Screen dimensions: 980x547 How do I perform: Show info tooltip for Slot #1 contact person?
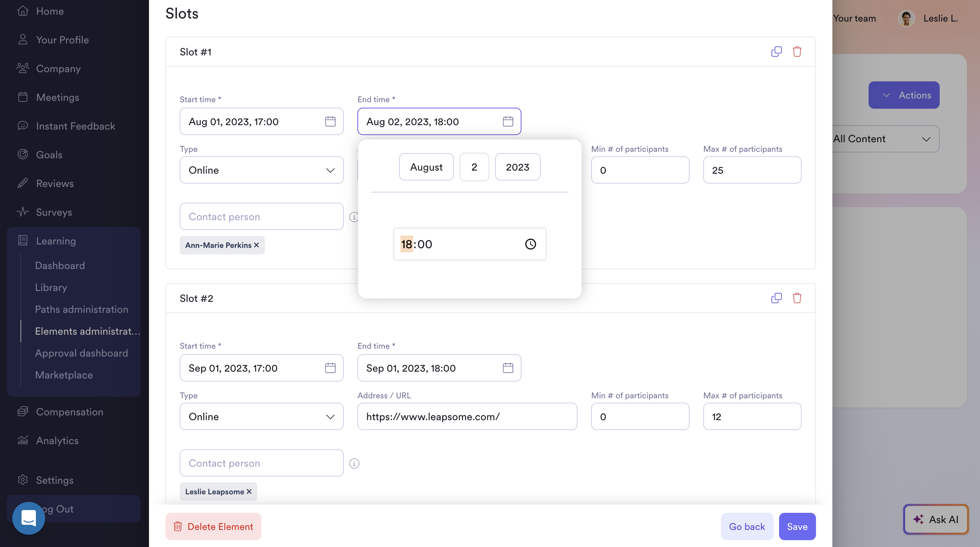click(353, 217)
